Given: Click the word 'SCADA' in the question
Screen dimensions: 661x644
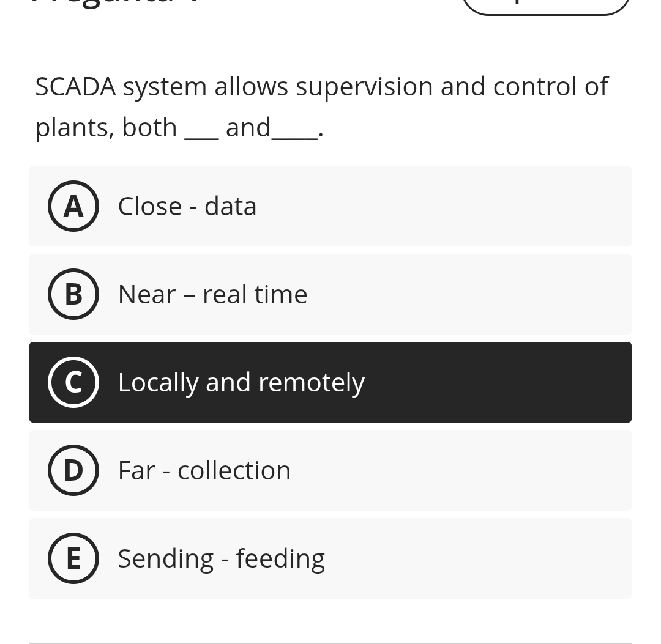Looking at the screenshot, I should (x=75, y=86).
